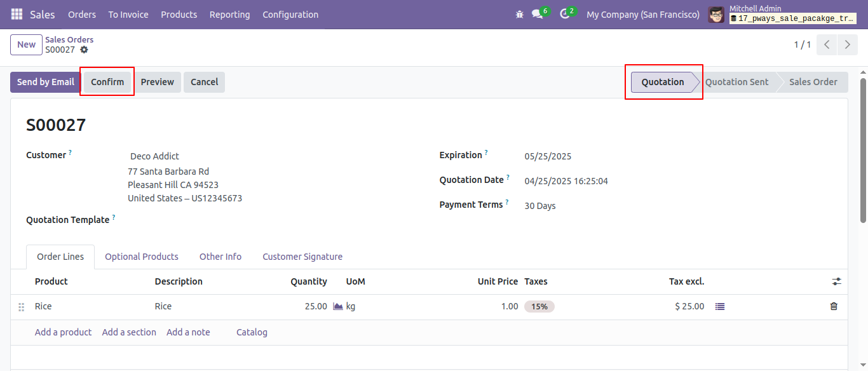868x371 pixels.
Task: Open the Mitchell Admin user menu
Action: 782,14
